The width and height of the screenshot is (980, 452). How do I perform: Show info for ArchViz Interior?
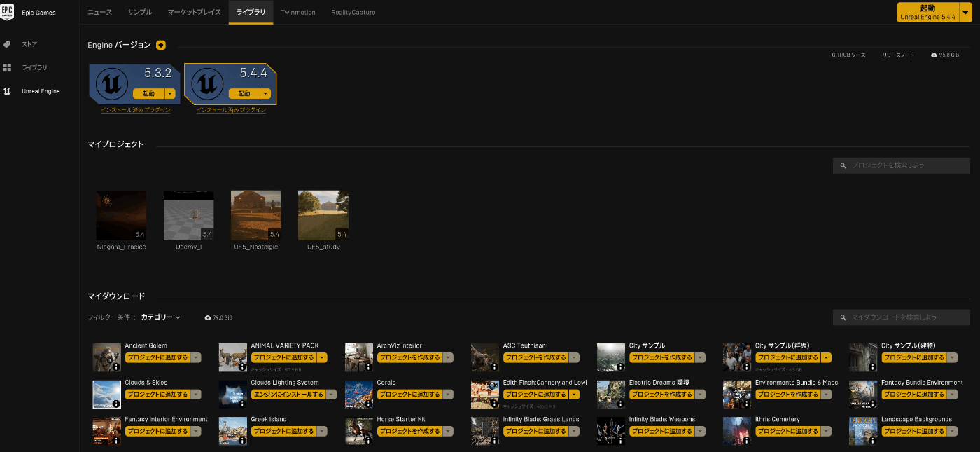tap(368, 367)
